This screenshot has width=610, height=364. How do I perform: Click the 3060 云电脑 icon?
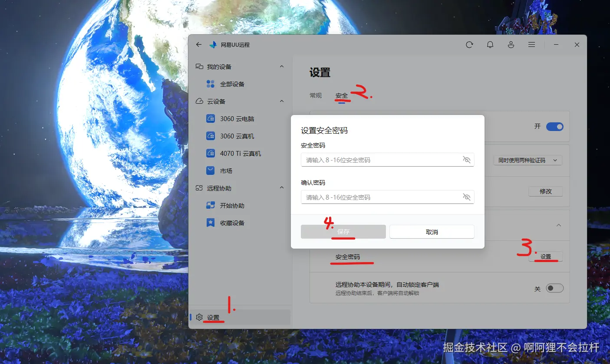click(x=211, y=119)
